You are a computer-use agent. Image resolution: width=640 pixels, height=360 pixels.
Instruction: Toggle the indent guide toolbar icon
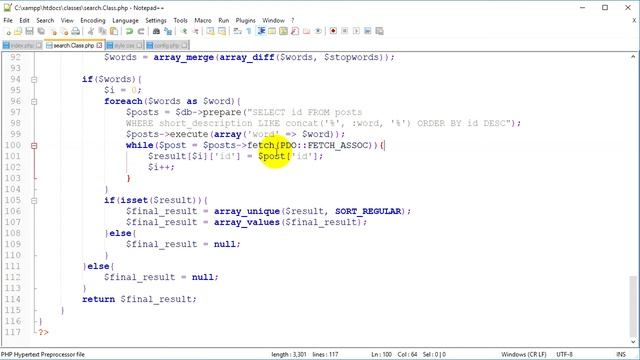coord(261,31)
